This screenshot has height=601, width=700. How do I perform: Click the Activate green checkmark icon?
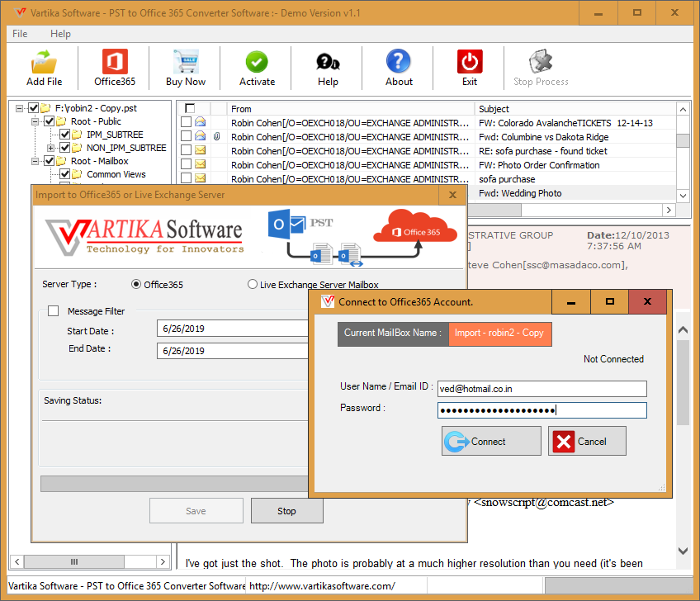tap(257, 62)
